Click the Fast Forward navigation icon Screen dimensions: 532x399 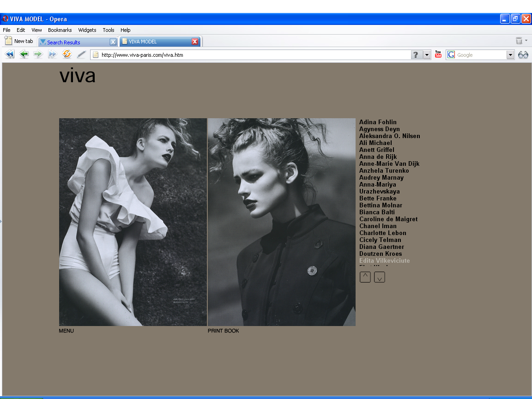52,54
